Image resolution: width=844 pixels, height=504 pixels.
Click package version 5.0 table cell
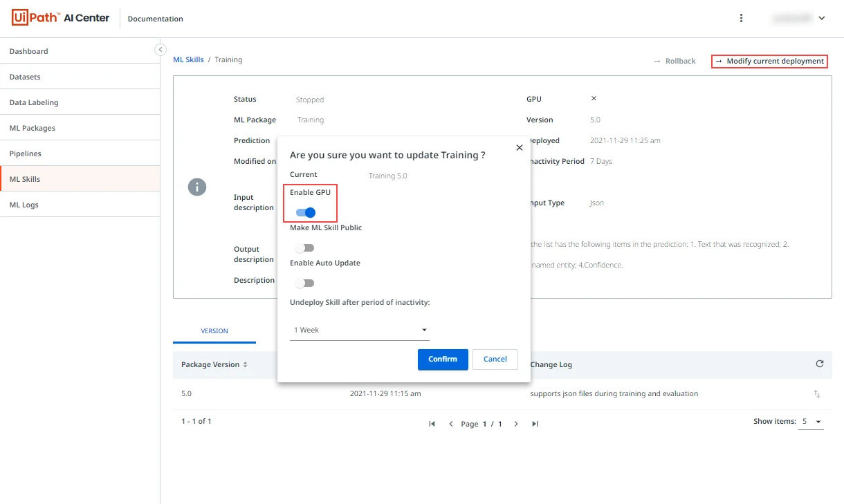[186, 393]
